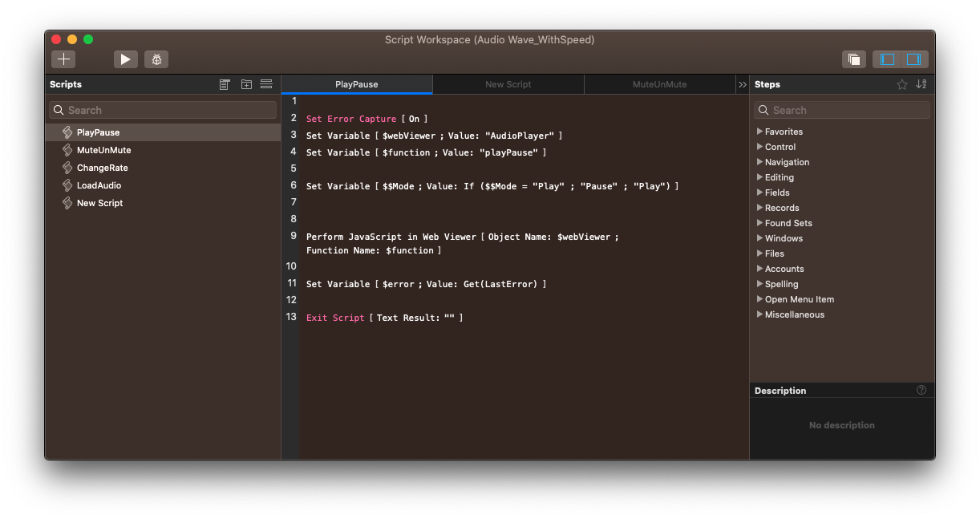Run the script with the play button
This screenshot has height=519, width=980.
[125, 59]
